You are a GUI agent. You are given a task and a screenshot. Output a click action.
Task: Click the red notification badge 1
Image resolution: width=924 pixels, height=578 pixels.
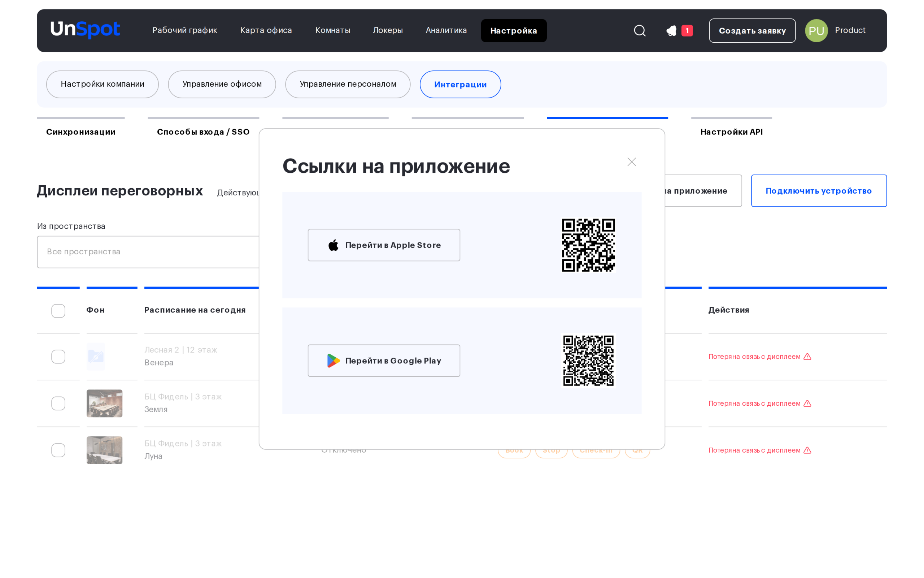[x=687, y=31]
